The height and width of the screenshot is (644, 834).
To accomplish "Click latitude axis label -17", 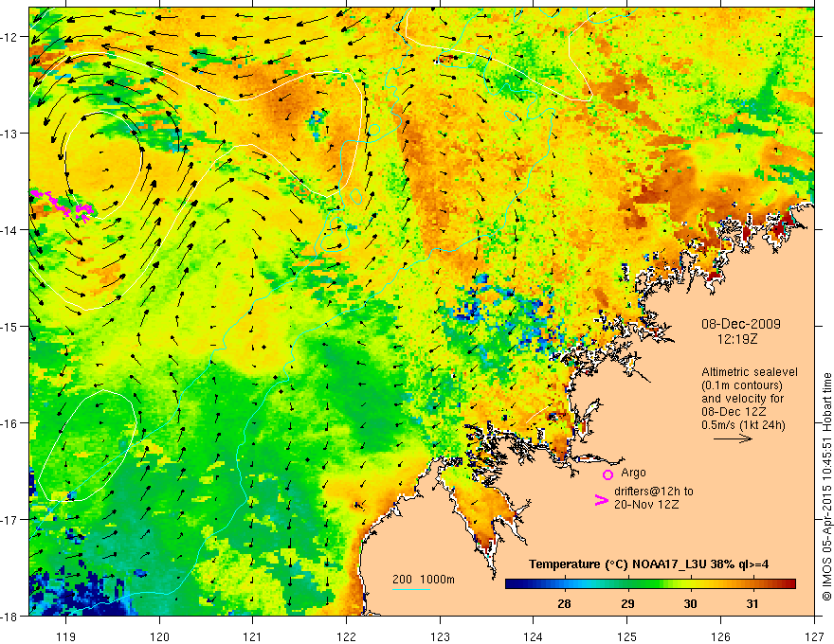I will pos(10,519).
